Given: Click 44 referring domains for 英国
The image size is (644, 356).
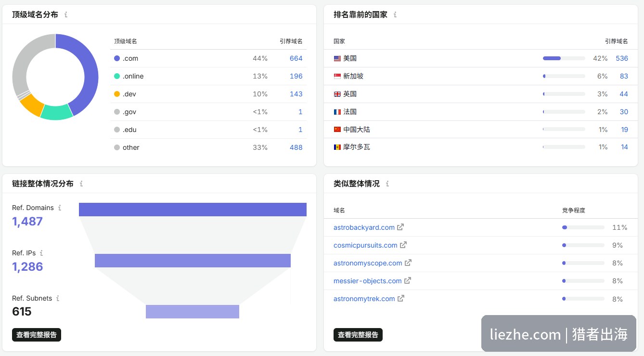Looking at the screenshot, I should pyautogui.click(x=624, y=94).
